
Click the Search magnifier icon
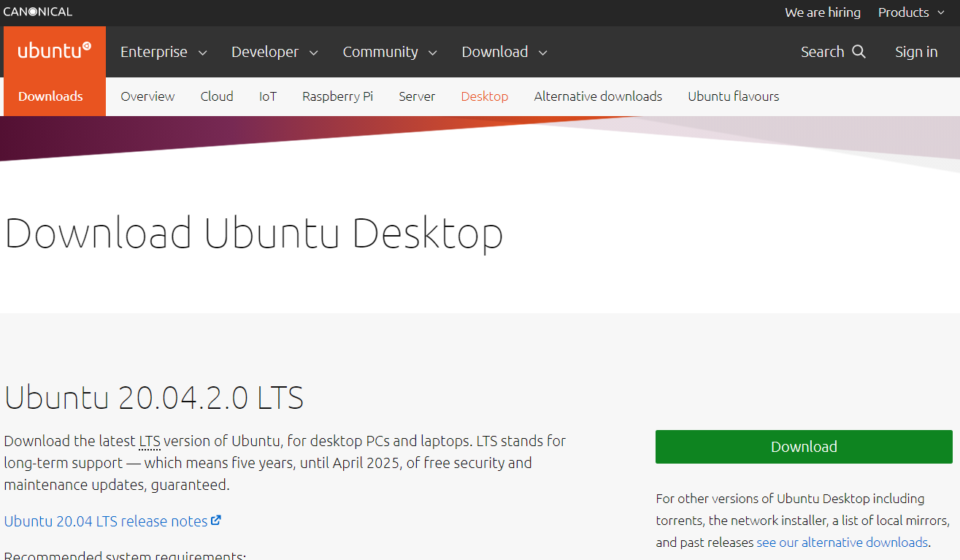click(859, 52)
